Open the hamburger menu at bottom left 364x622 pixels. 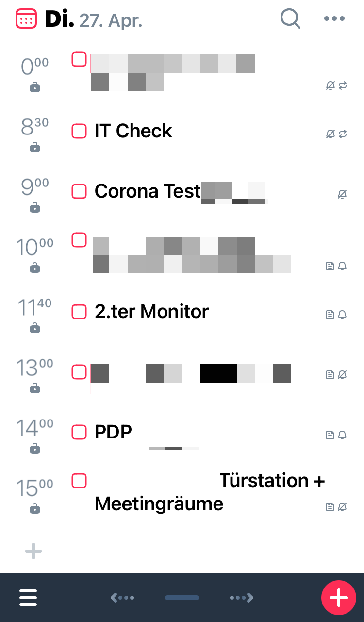[28, 598]
